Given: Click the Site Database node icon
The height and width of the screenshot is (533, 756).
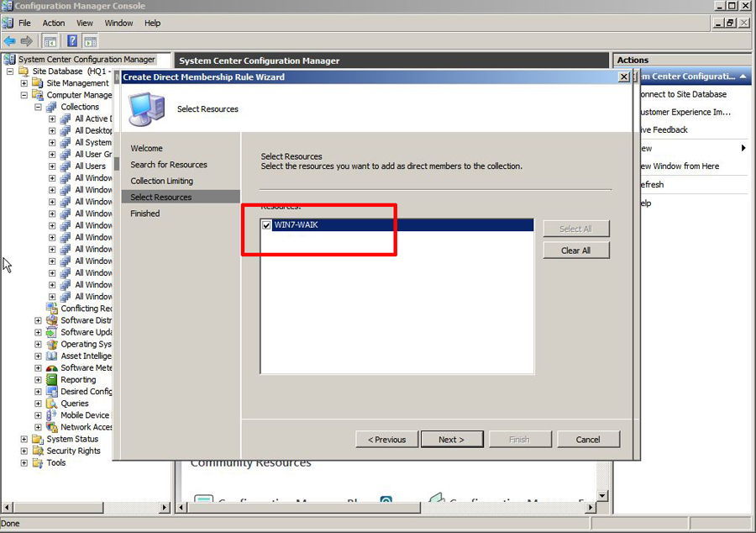Looking at the screenshot, I should (24, 71).
